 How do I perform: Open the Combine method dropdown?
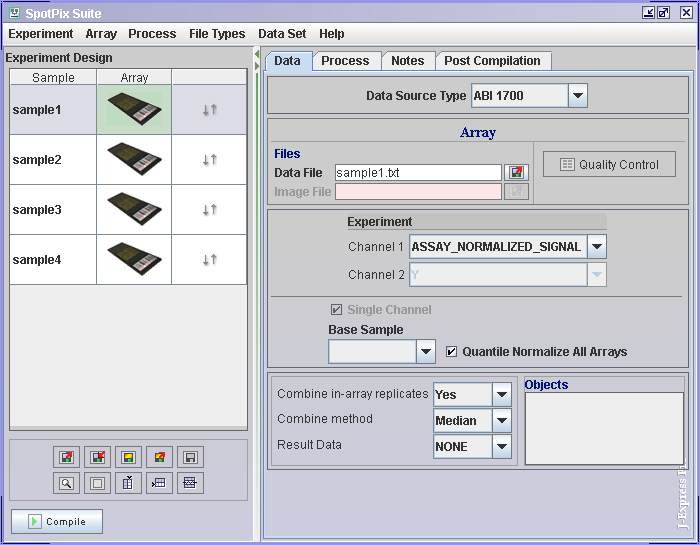pyautogui.click(x=502, y=420)
